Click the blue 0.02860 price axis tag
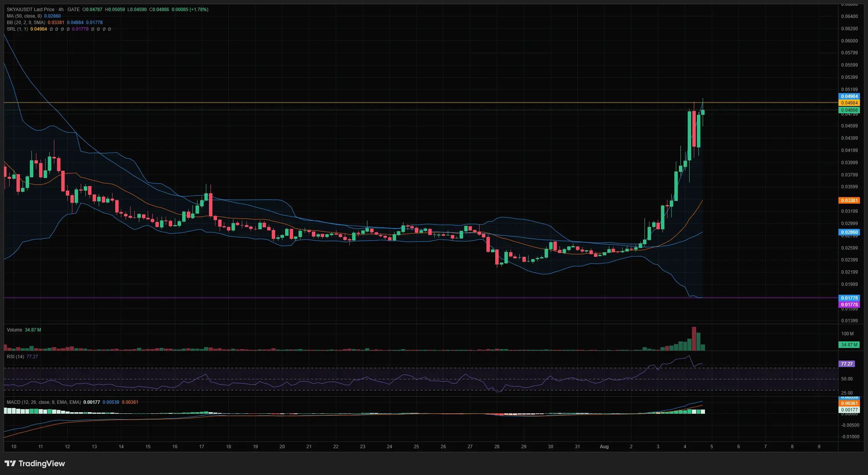 click(849, 232)
